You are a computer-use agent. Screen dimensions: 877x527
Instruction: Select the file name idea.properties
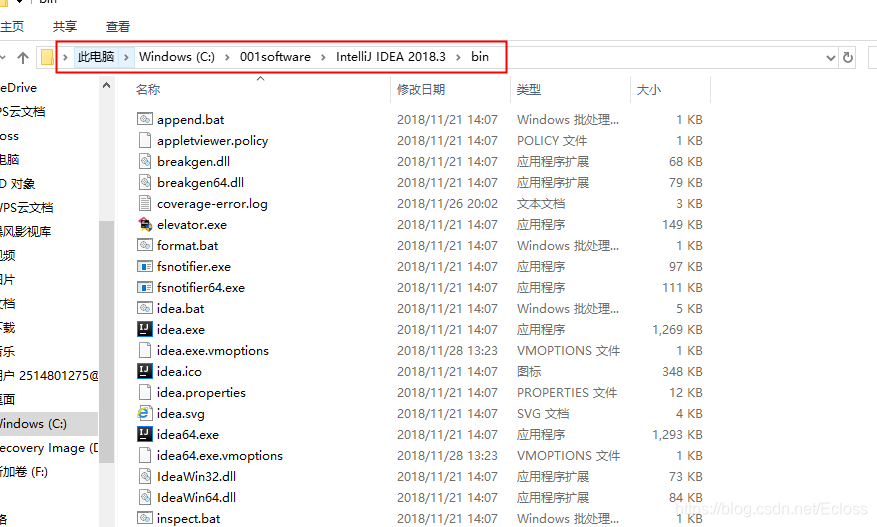201,393
